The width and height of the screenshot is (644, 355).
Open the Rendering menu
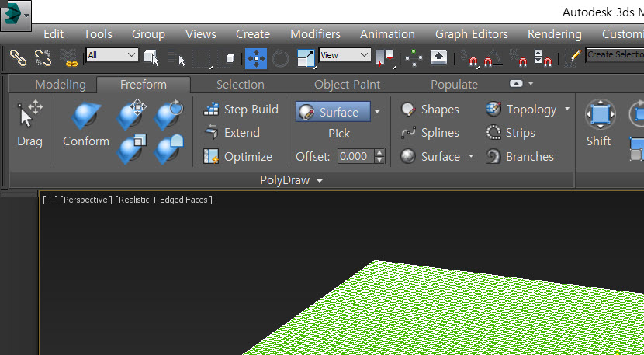tap(555, 34)
